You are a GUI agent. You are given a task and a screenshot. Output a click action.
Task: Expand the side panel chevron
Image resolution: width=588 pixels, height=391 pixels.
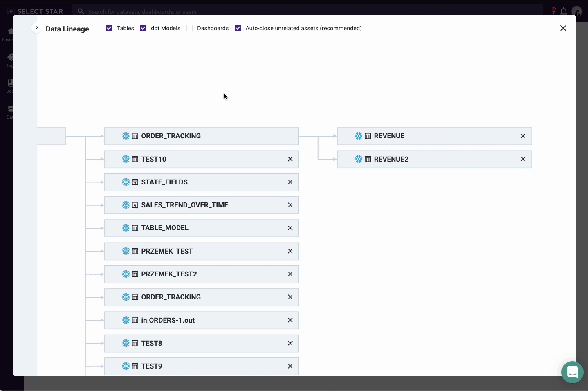click(36, 28)
